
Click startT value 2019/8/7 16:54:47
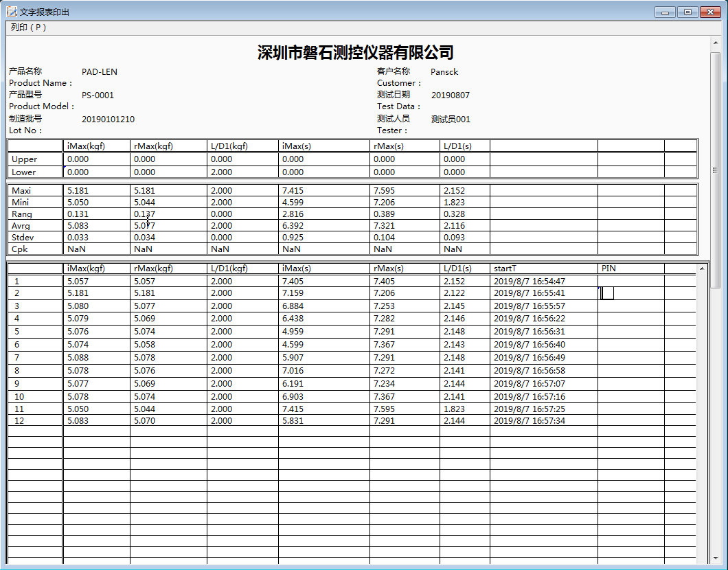click(x=530, y=282)
